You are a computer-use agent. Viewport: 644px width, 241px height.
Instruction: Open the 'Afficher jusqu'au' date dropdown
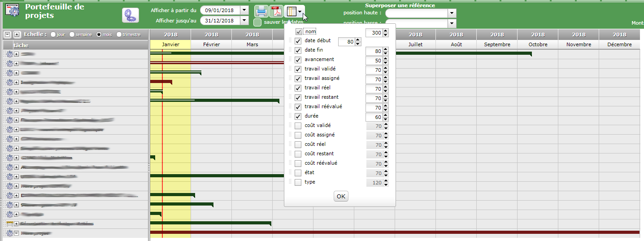[x=244, y=21]
